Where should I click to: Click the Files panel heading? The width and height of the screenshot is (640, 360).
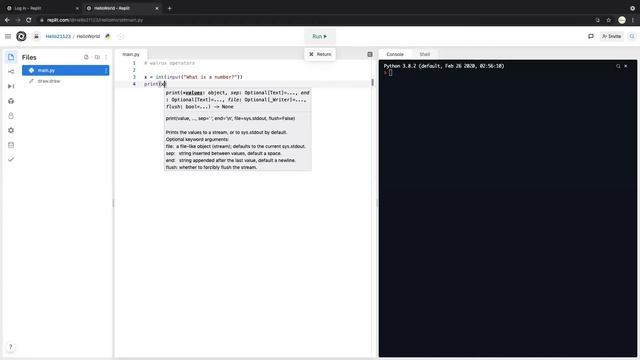click(29, 57)
